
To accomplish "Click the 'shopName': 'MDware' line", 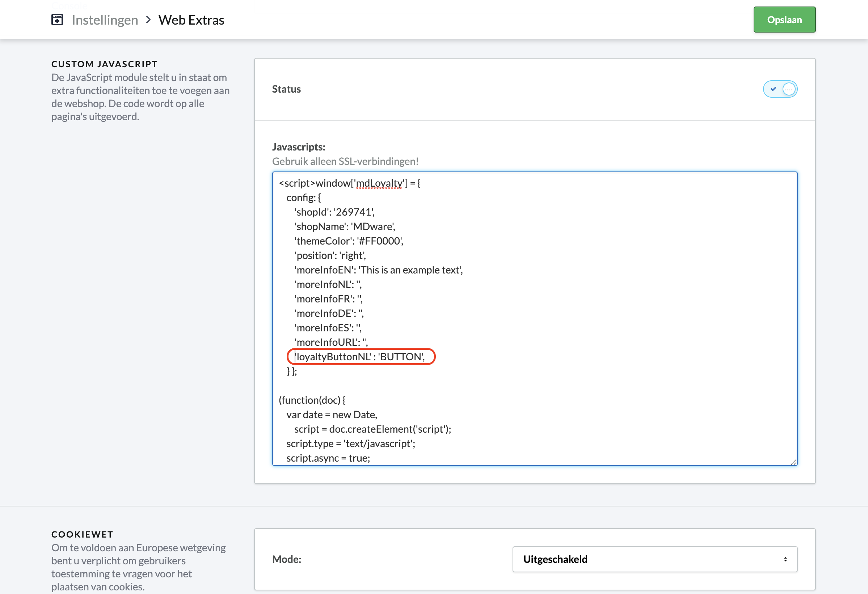I will (345, 226).
